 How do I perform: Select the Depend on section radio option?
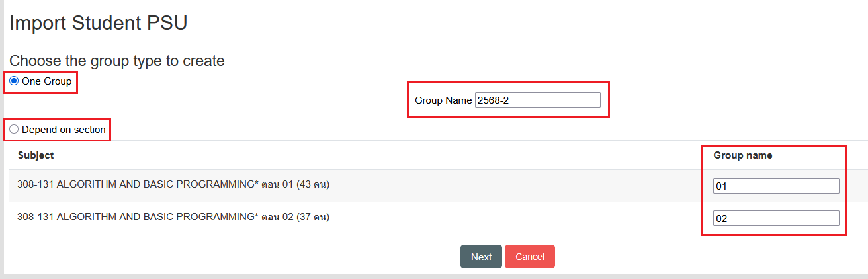(14, 130)
